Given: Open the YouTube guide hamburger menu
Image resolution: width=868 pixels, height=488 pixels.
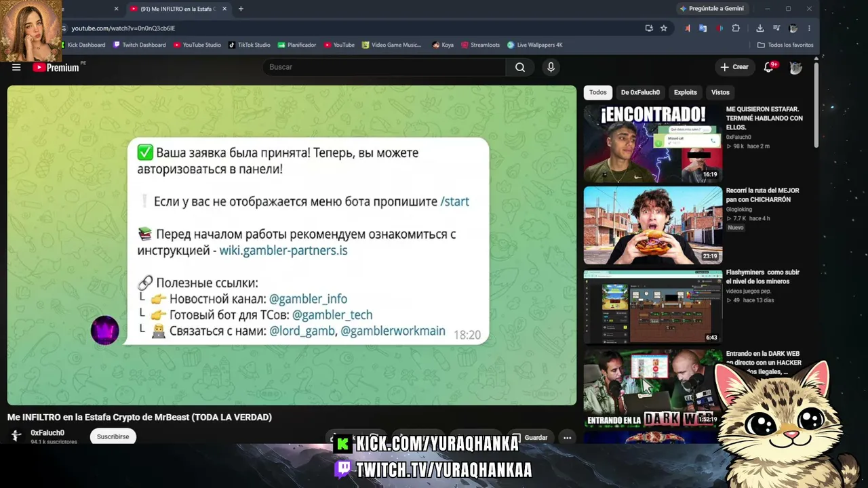Looking at the screenshot, I should tap(16, 67).
